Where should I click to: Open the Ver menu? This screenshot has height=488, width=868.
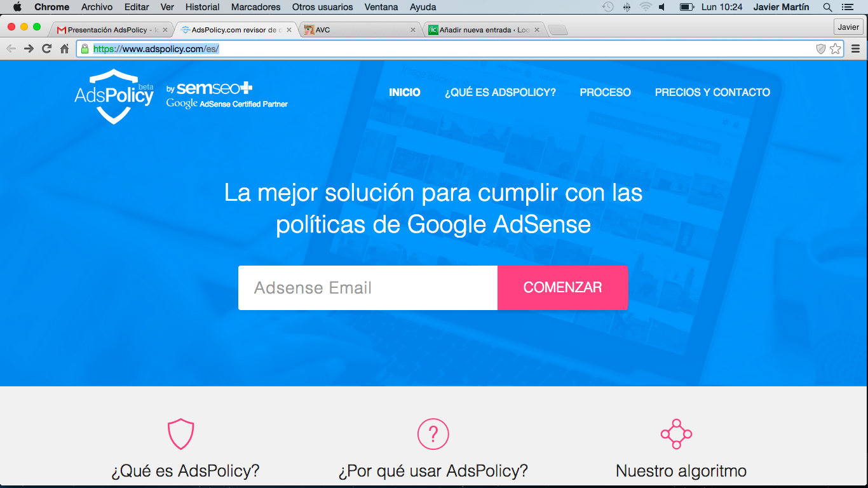(x=167, y=7)
